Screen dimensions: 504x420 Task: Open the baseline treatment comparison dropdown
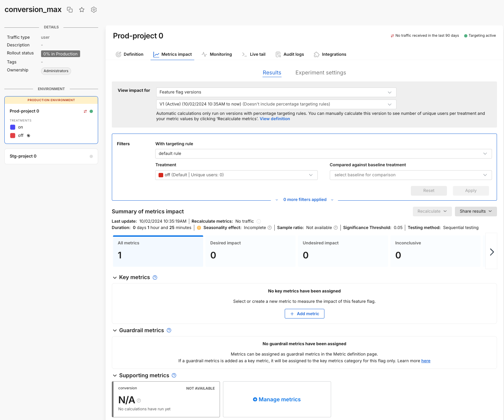411,175
